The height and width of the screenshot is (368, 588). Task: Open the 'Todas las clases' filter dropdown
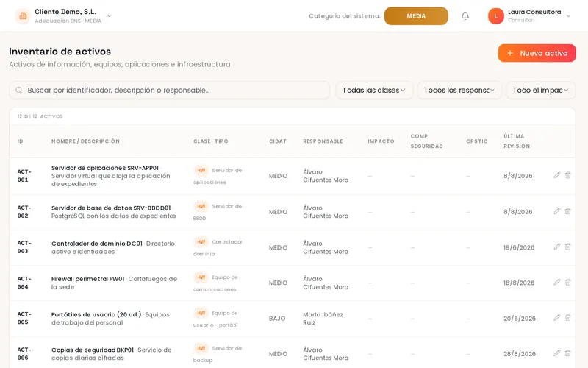point(374,90)
